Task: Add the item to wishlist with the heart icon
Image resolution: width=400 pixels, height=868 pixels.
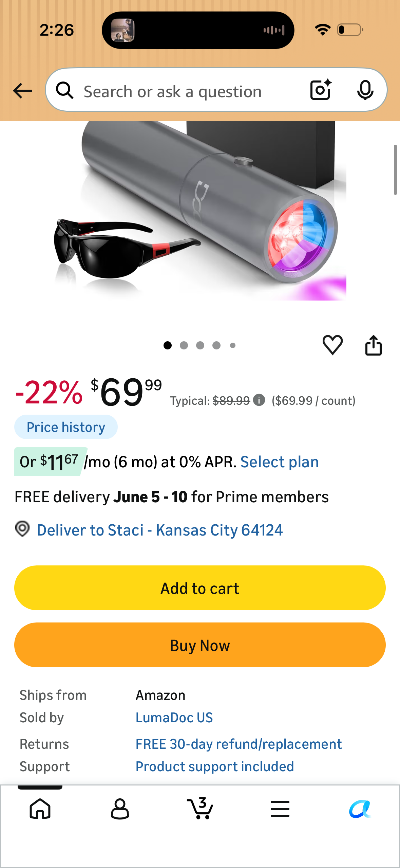Action: tap(332, 345)
